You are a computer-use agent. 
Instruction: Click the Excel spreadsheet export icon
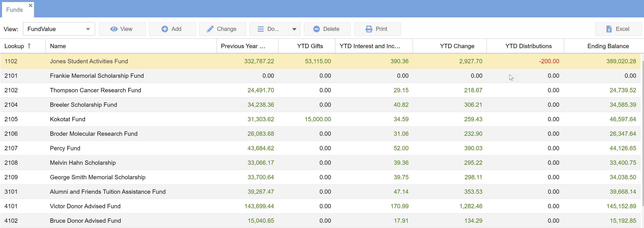pos(609,29)
